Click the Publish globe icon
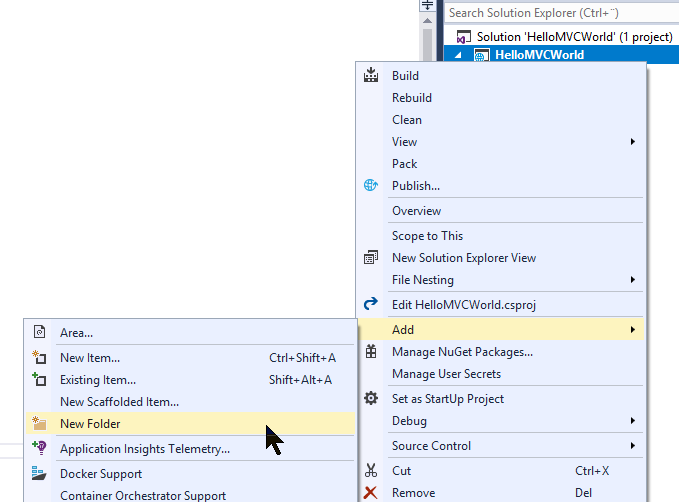The image size is (679, 502). 371,185
